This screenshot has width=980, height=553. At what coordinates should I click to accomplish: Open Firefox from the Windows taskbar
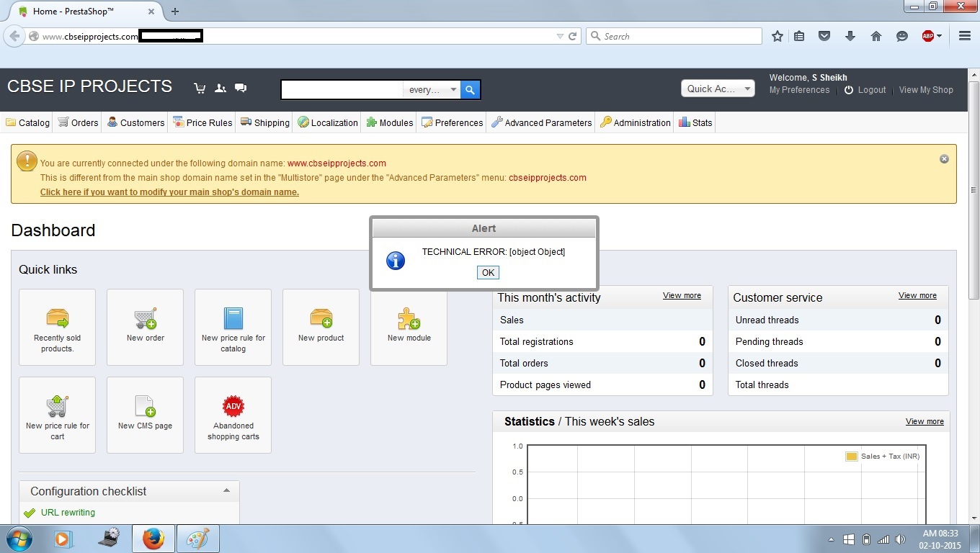point(153,539)
